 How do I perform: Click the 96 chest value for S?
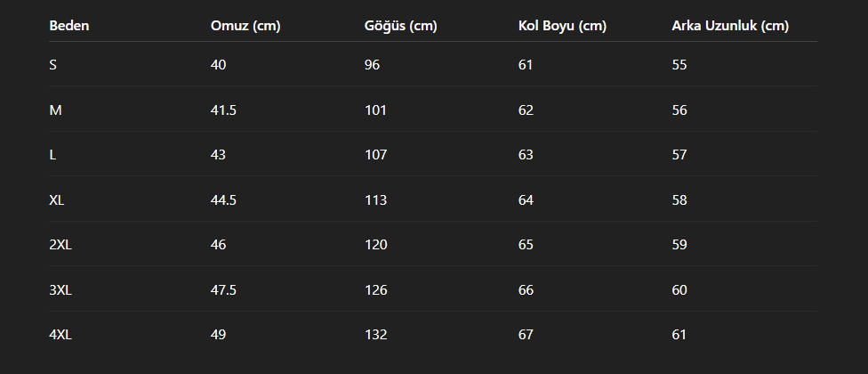coord(372,65)
